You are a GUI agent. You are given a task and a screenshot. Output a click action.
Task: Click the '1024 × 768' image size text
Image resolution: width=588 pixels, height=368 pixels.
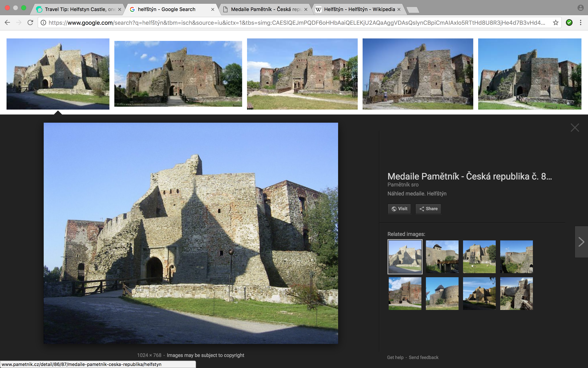(x=149, y=355)
